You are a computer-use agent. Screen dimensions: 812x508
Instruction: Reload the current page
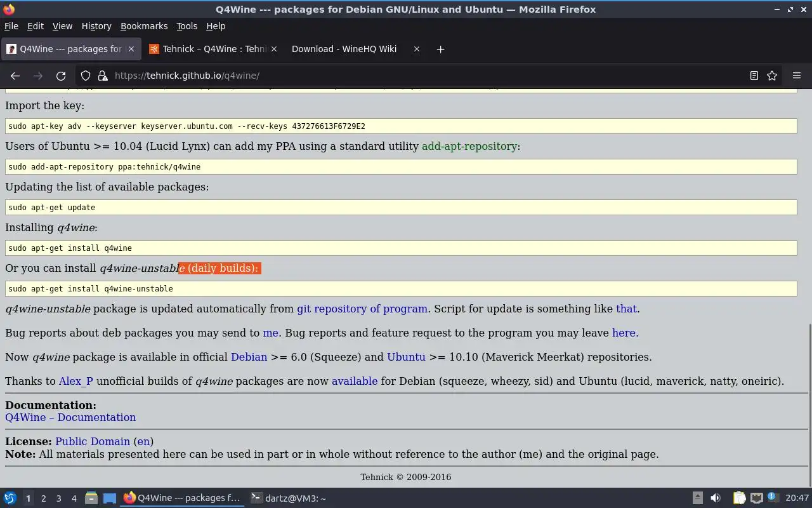coord(61,76)
